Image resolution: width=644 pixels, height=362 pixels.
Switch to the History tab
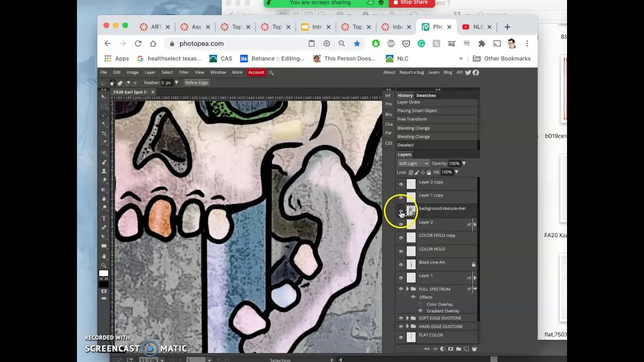click(x=405, y=96)
